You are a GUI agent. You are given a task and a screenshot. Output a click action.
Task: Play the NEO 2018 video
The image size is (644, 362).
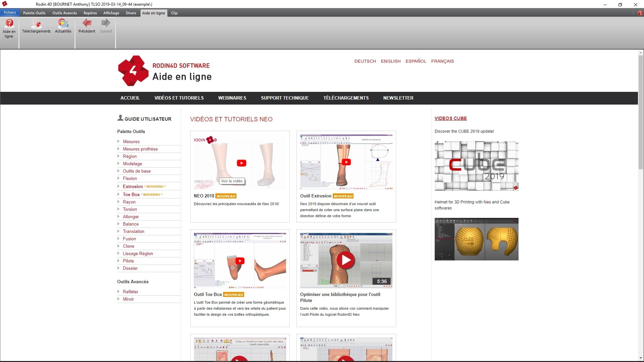point(241,163)
